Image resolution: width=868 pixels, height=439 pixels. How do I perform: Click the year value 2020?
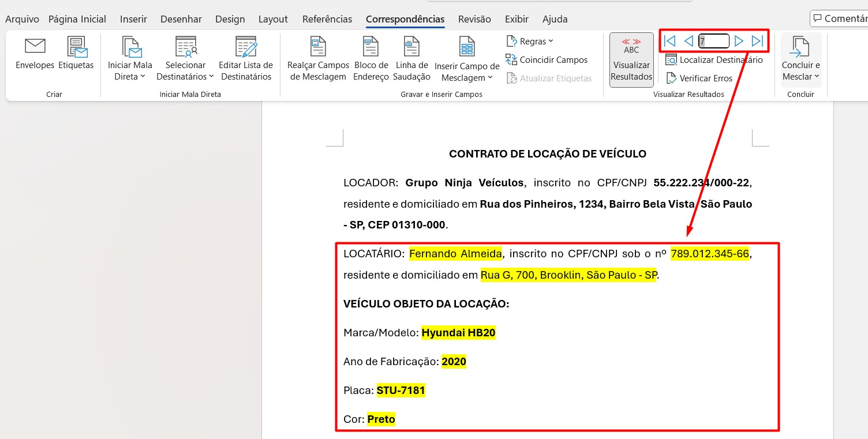coord(454,362)
